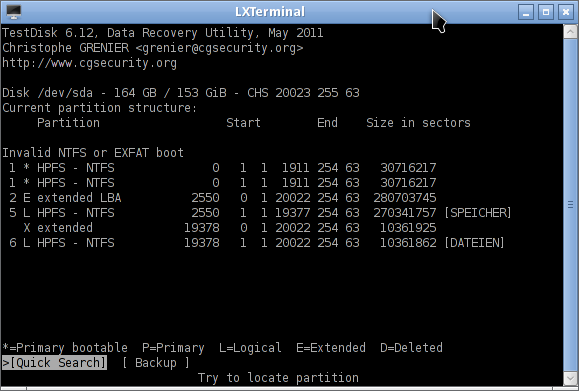The width and height of the screenshot is (579, 391).
Task: Click the 'P=Primary' legend entry
Action: click(173, 347)
